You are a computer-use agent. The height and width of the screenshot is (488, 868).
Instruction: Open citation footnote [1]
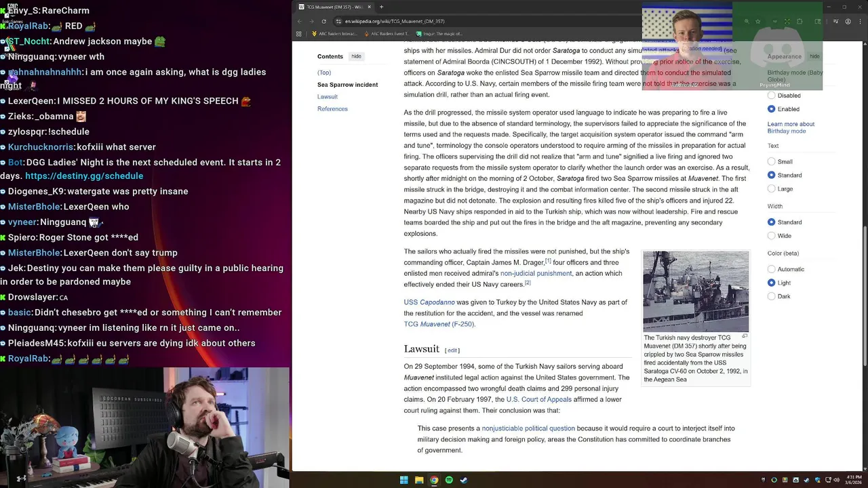(x=548, y=261)
